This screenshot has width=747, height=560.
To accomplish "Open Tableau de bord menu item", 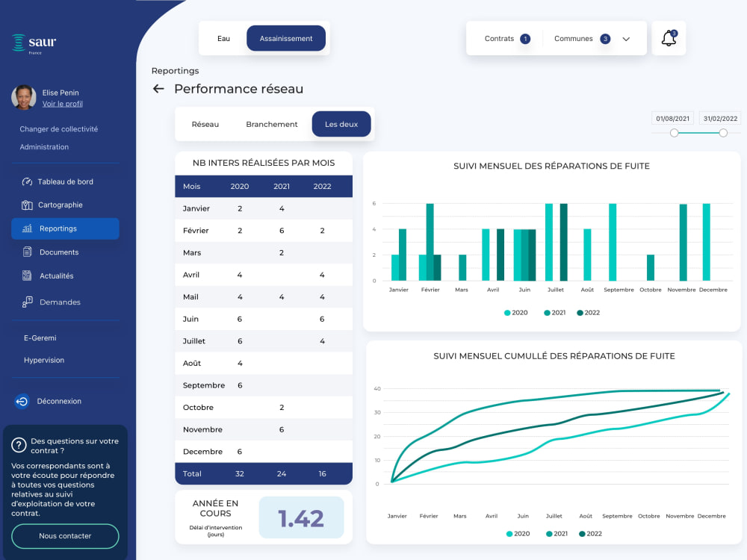I will click(x=65, y=181).
